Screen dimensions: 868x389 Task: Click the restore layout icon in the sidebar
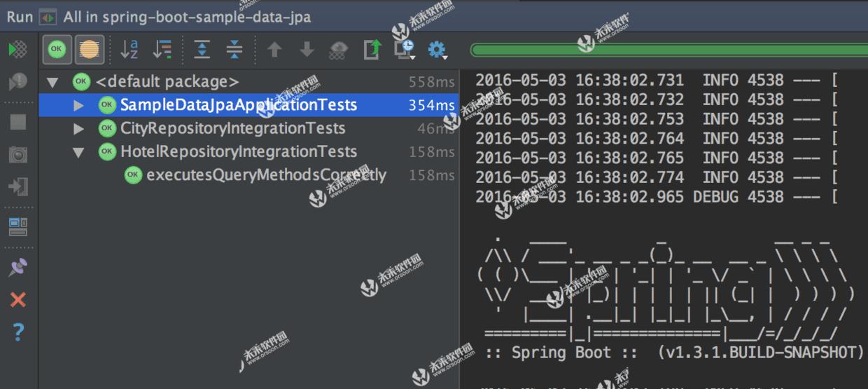tap(18, 226)
